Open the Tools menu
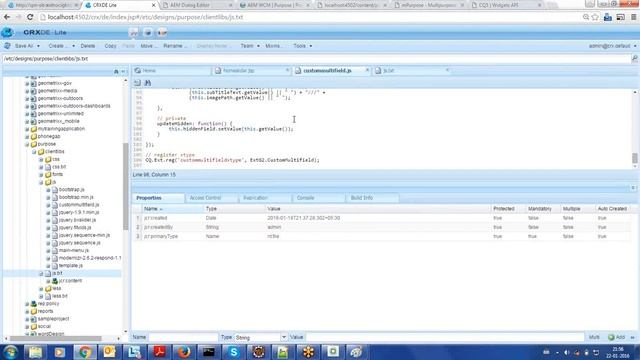Screen dimensions: 640x360 click(302, 46)
